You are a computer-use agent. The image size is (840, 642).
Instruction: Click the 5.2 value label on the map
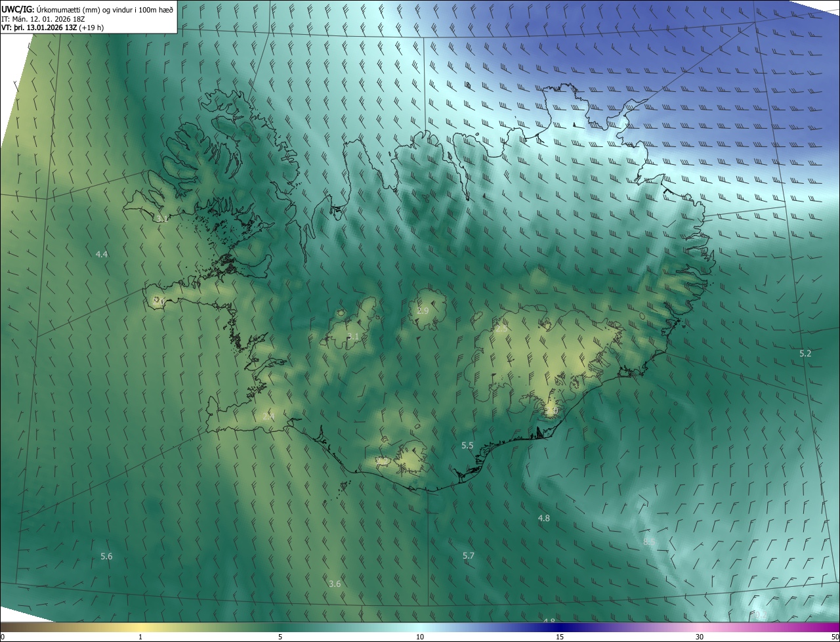pyautogui.click(x=805, y=353)
